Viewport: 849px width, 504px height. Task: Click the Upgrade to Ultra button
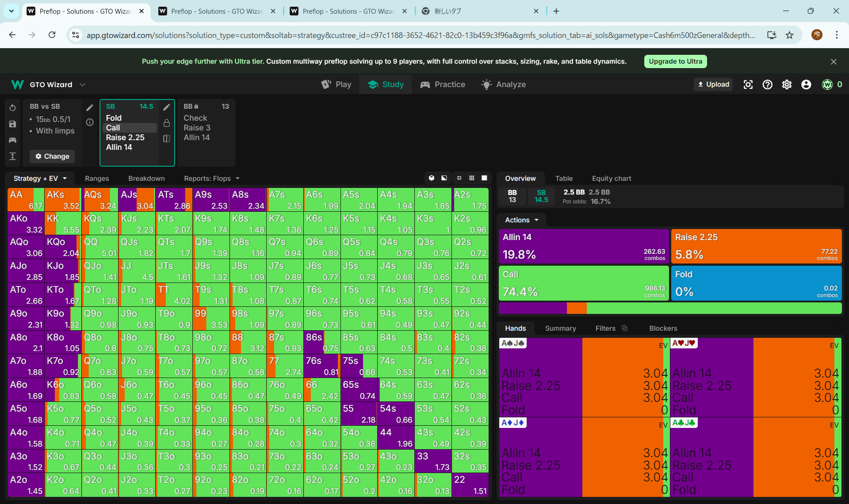tap(675, 61)
